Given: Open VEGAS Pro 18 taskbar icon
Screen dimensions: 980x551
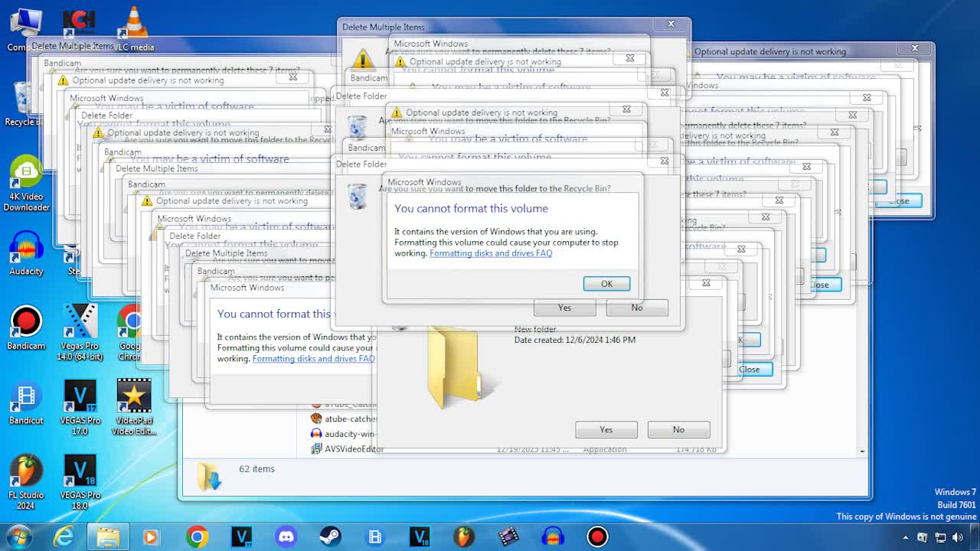Looking at the screenshot, I should point(420,537).
